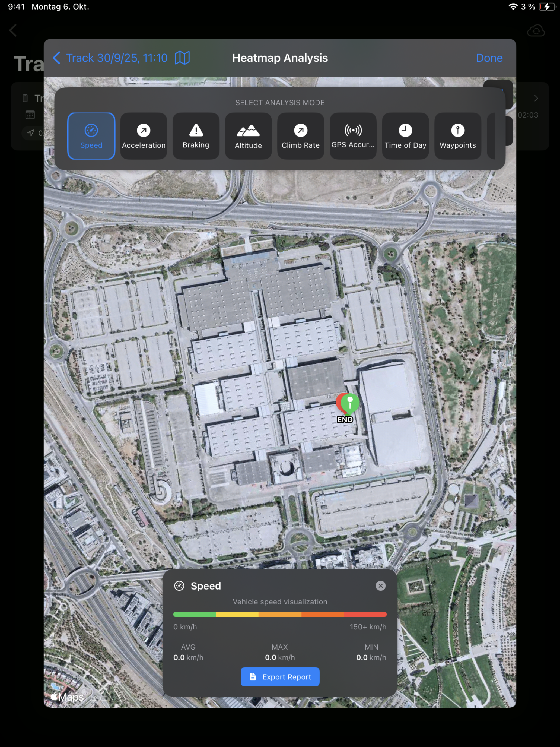Select the Speed analysis mode
Screen dimensions: 560x747
(91, 136)
